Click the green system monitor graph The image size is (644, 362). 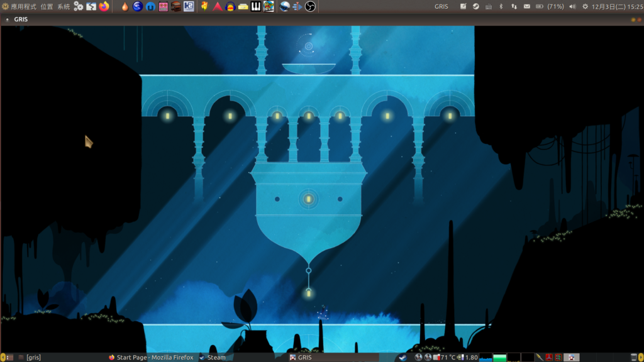pyautogui.click(x=499, y=358)
